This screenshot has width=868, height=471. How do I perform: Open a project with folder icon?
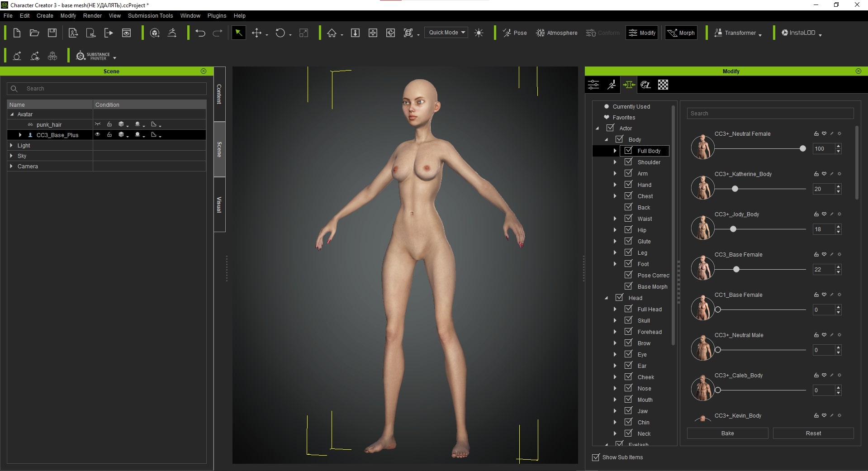tap(34, 33)
